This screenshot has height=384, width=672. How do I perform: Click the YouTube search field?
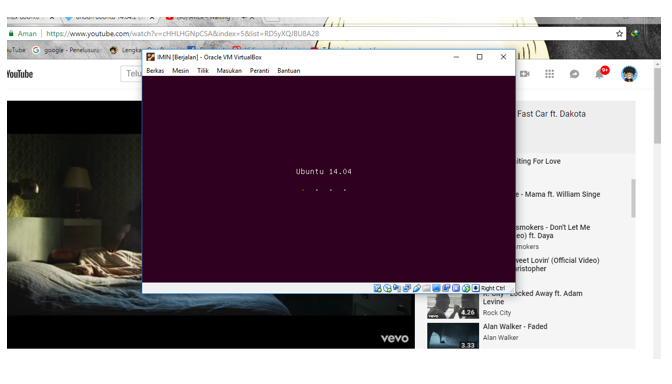(132, 74)
